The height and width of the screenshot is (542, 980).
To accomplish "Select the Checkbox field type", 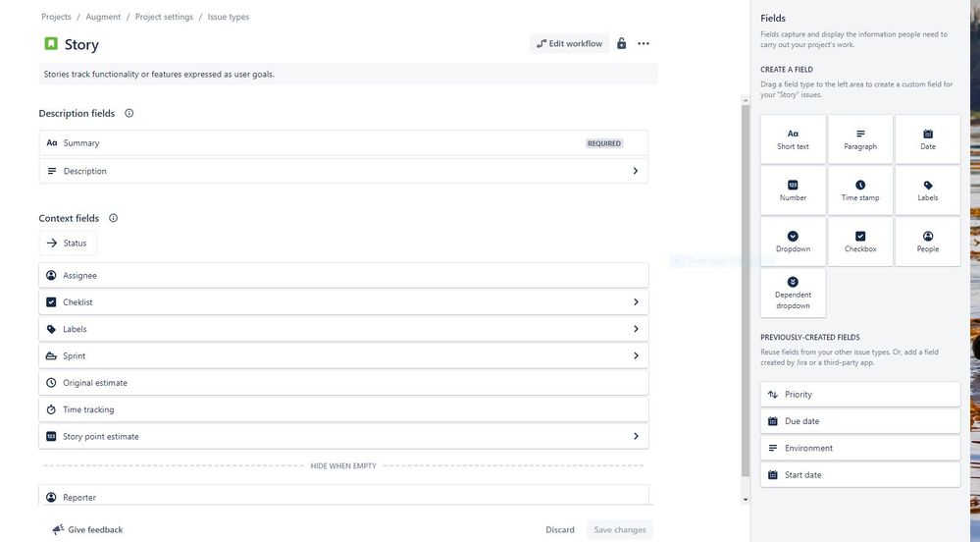I will [860, 243].
